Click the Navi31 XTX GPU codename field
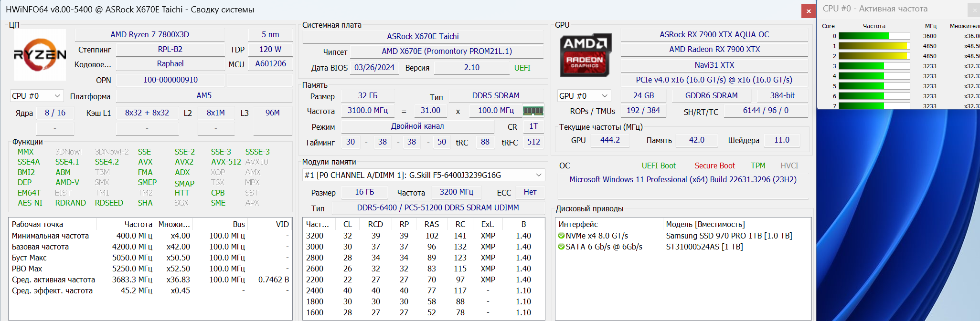This screenshot has height=321, width=980. pyautogui.click(x=714, y=65)
